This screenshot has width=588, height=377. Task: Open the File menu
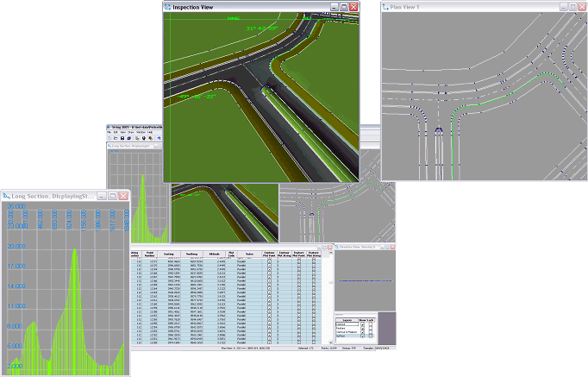point(109,132)
